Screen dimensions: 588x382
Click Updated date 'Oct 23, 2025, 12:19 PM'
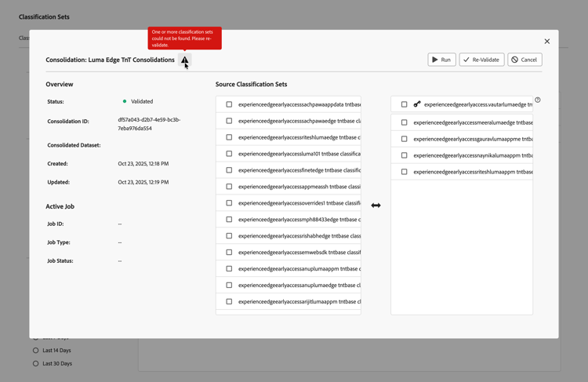[x=143, y=182]
